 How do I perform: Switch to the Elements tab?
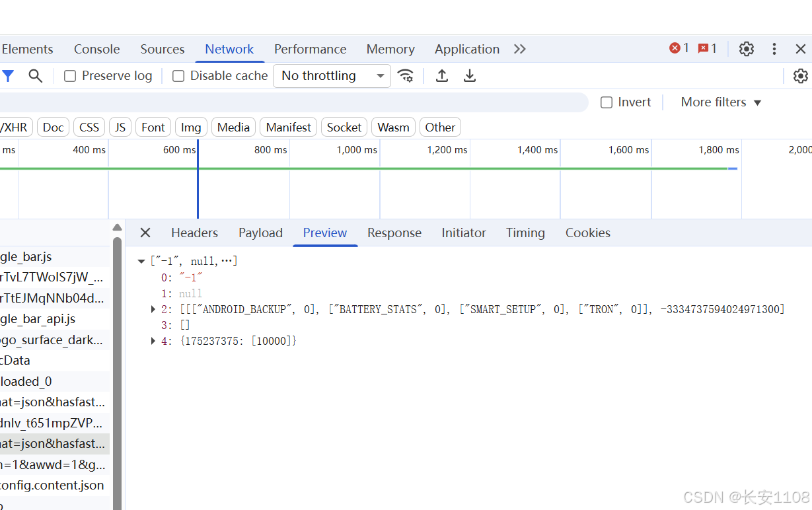point(27,49)
